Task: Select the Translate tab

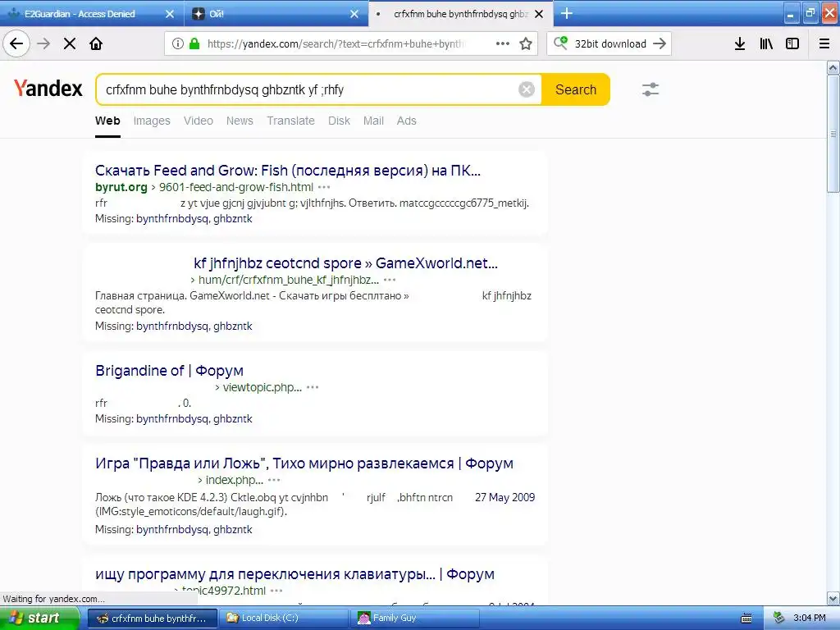Action: pos(291,121)
